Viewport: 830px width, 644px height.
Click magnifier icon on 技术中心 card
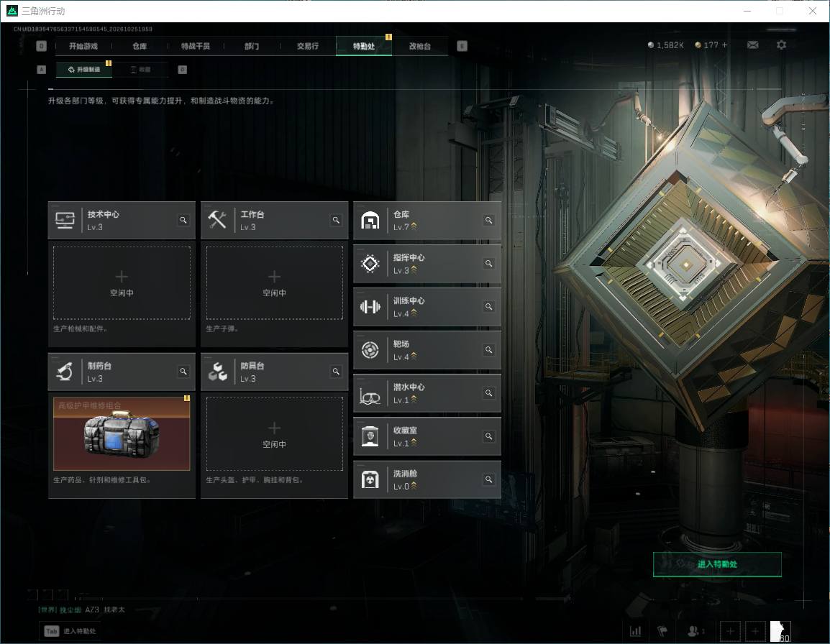tap(183, 220)
